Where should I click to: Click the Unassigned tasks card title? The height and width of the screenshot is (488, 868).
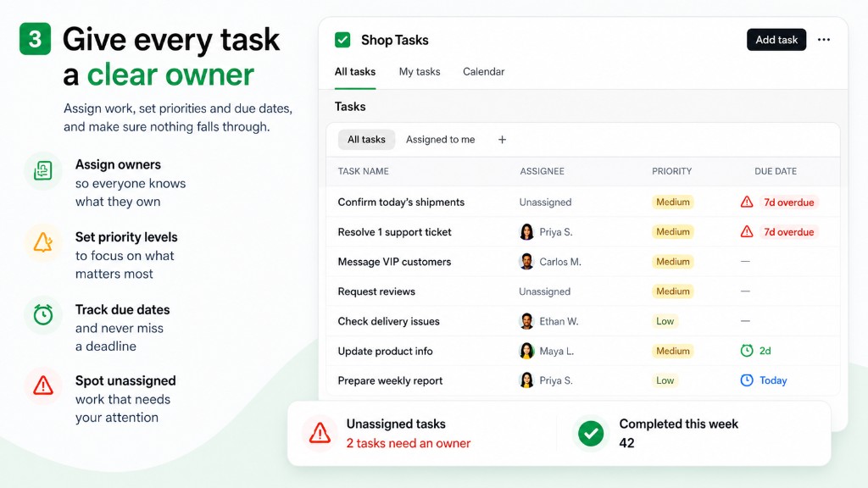tap(396, 424)
